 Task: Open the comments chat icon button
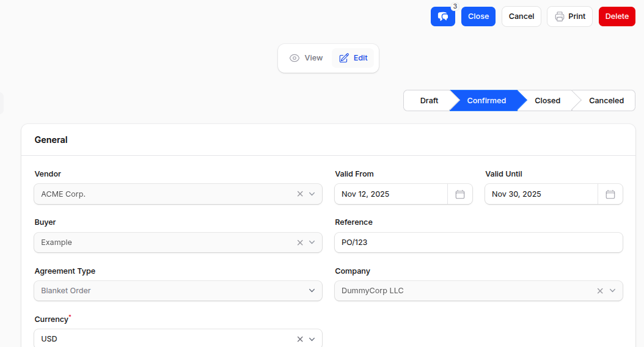(x=443, y=16)
